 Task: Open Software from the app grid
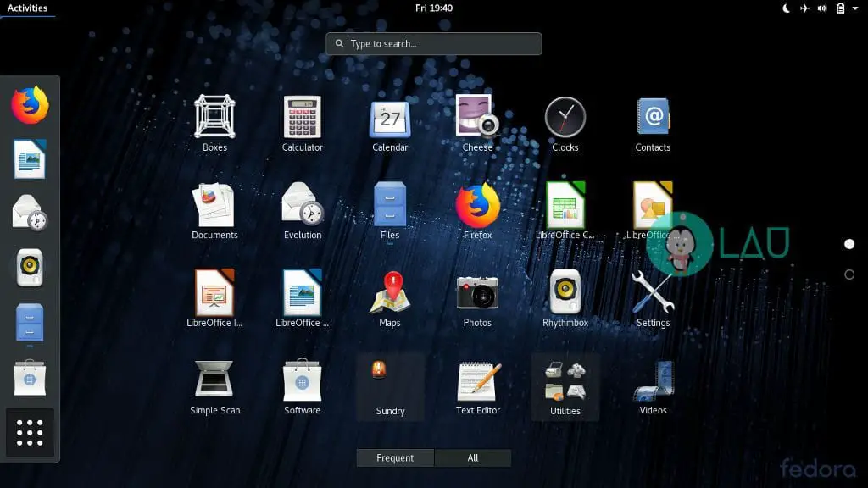click(x=303, y=386)
